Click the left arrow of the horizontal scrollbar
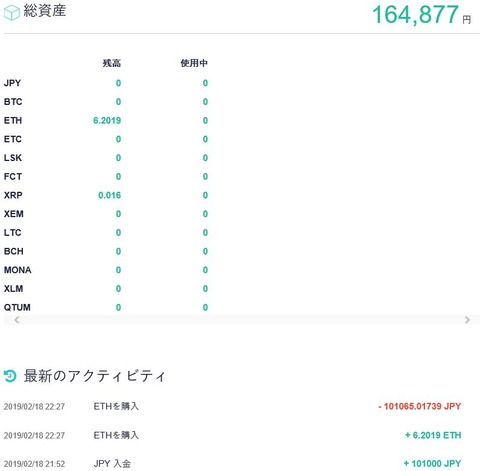 [17, 320]
